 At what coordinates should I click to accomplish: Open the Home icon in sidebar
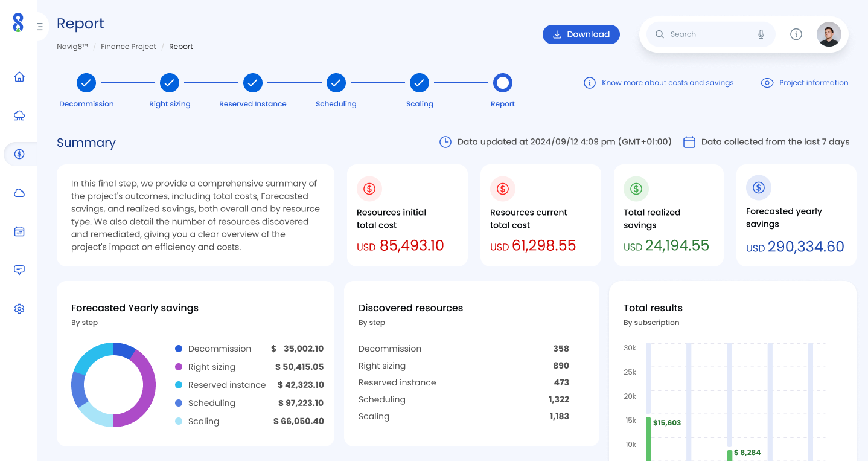click(x=19, y=77)
